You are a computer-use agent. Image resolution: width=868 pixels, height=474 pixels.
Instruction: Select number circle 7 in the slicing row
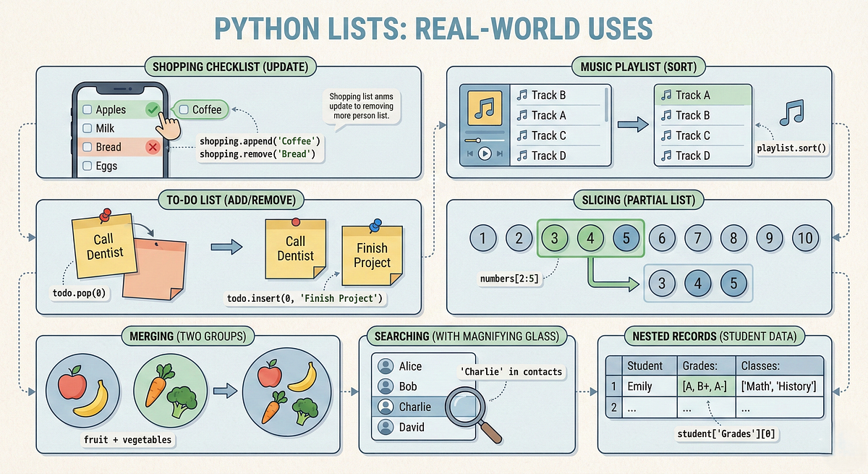697,238
